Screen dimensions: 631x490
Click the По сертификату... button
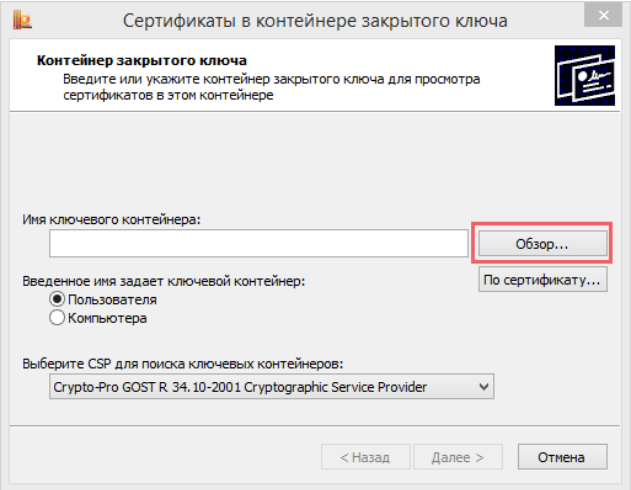pos(542,279)
